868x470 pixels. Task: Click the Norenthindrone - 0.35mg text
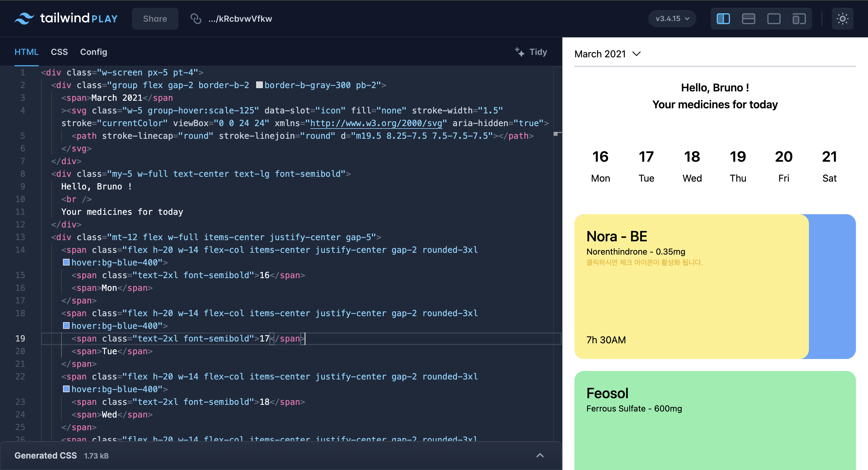point(636,252)
